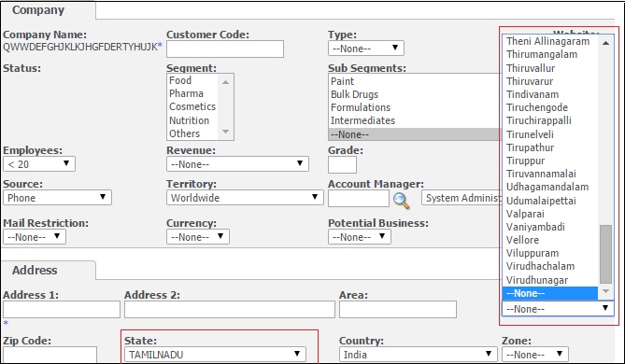Screen dimensions: 625x364
Task: Select Others in the Segment list
Action: [192, 133]
